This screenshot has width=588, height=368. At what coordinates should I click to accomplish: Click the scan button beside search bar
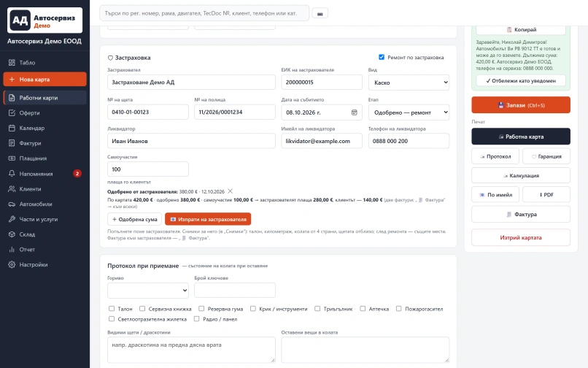(320, 14)
